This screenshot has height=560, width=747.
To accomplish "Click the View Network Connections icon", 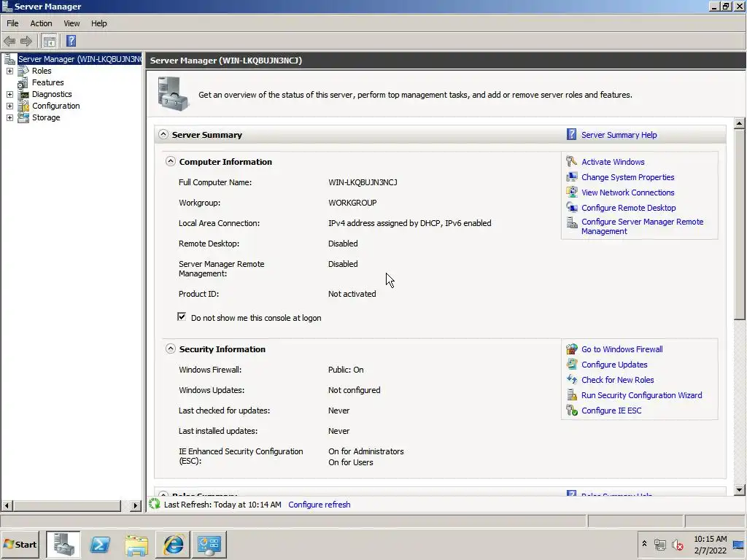I will click(x=572, y=192).
